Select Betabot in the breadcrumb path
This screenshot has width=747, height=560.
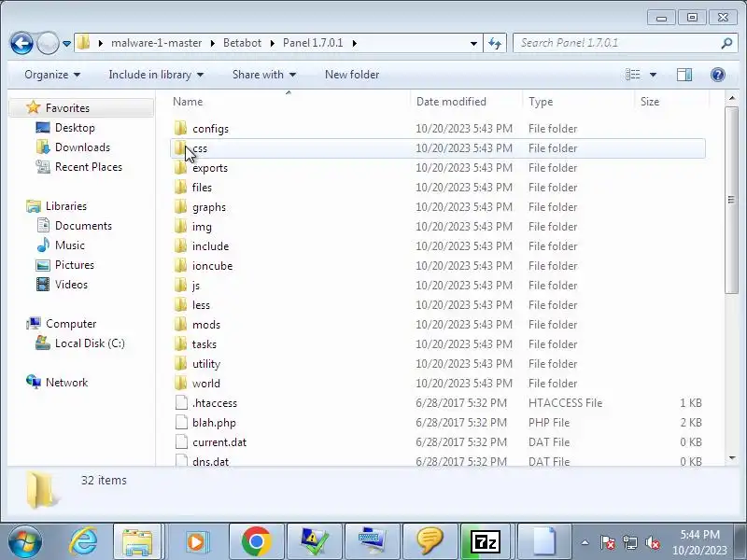242,43
